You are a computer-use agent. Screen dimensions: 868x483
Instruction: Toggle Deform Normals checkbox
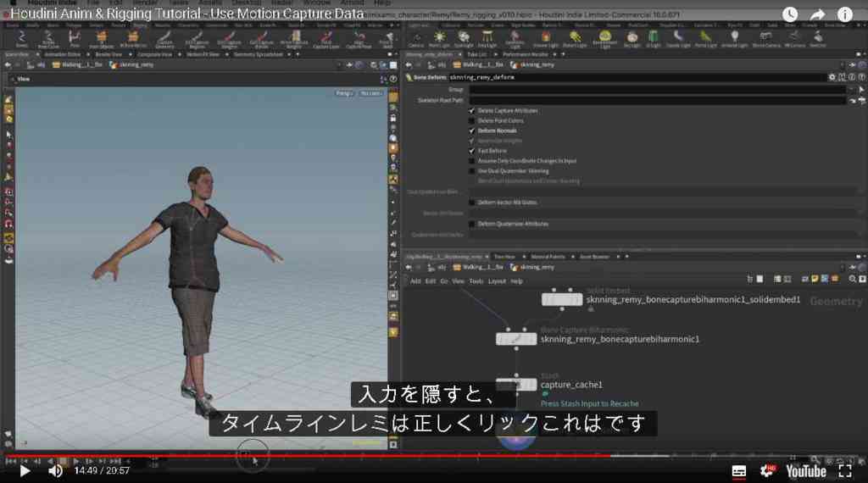[x=471, y=130]
